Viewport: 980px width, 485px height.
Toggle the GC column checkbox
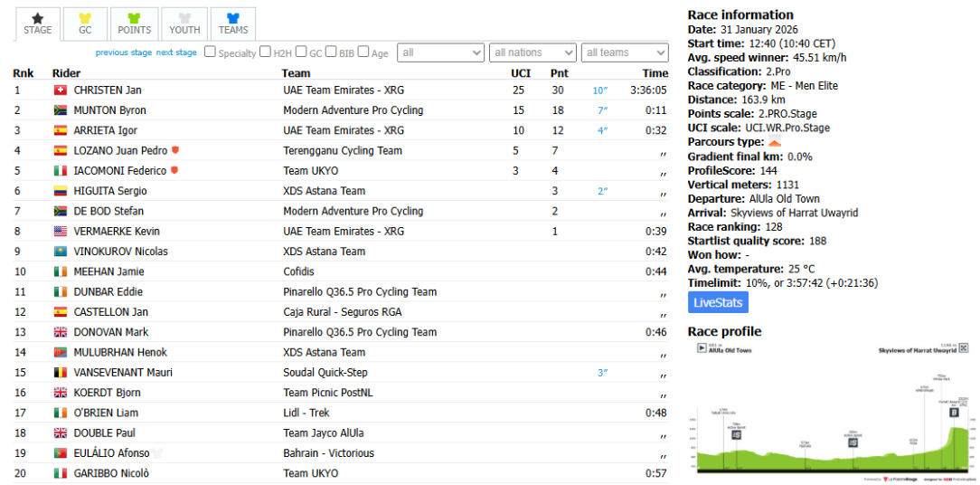point(301,52)
